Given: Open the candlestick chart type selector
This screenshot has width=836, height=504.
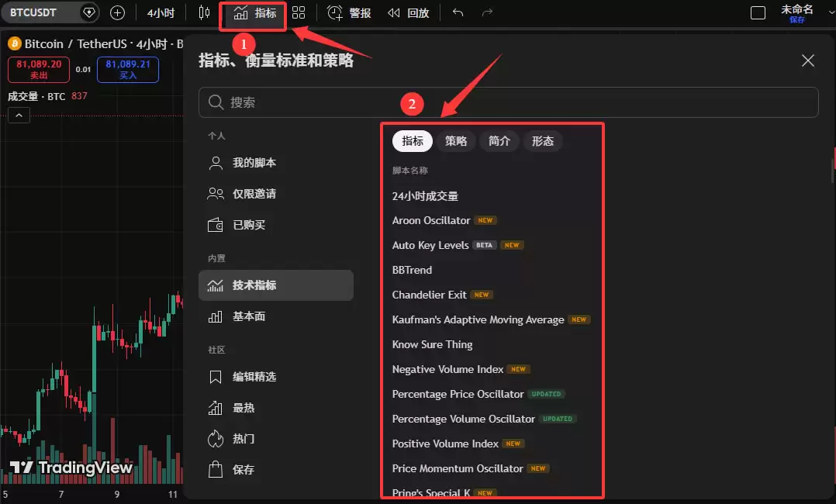Looking at the screenshot, I should point(204,13).
